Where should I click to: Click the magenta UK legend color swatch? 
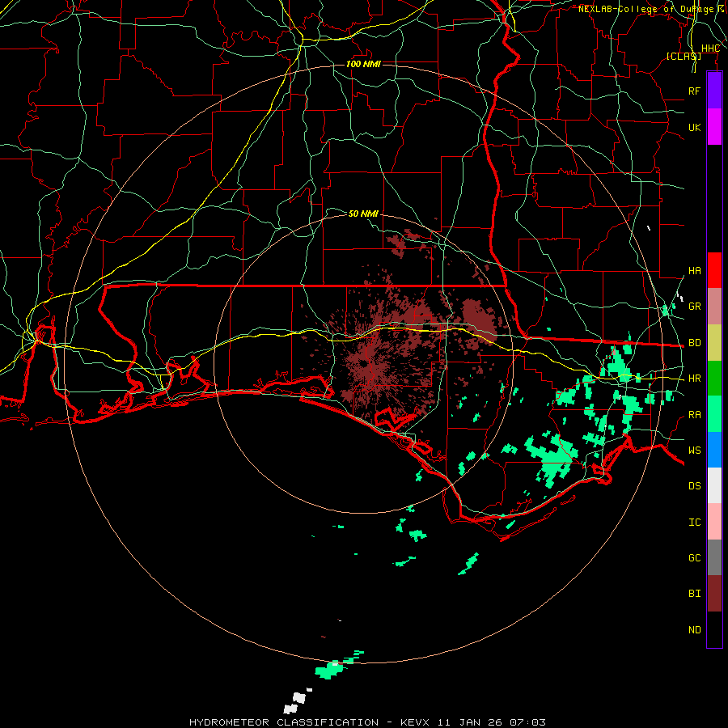tap(714, 127)
